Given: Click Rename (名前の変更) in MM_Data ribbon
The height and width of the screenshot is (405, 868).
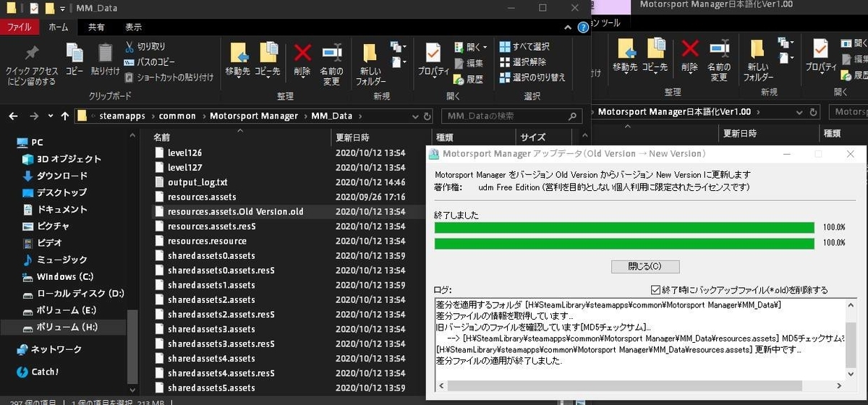Looking at the screenshot, I should (x=331, y=64).
